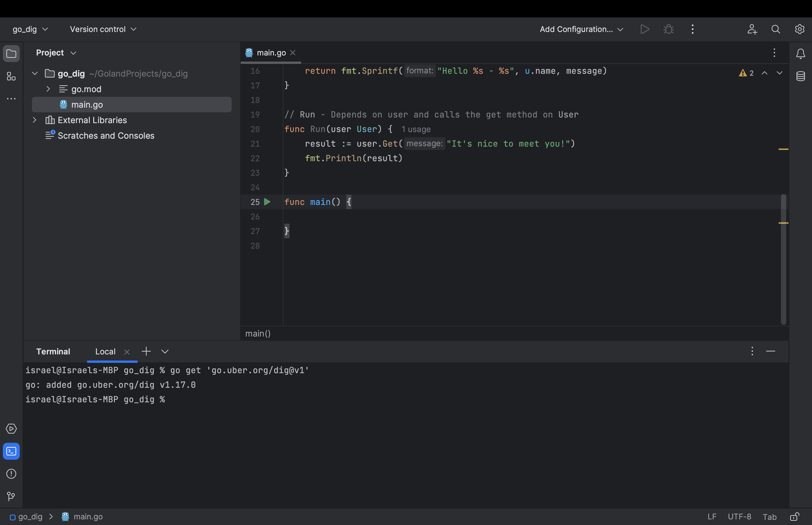Screen dimensions: 812x525
Task: Open the Git tool window from the sidebar
Action: 11,496
